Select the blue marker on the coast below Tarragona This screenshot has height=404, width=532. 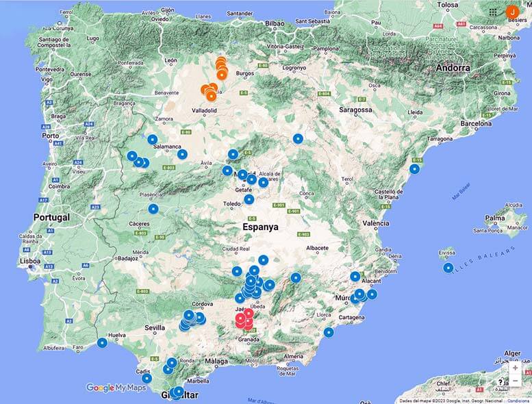click(x=414, y=168)
